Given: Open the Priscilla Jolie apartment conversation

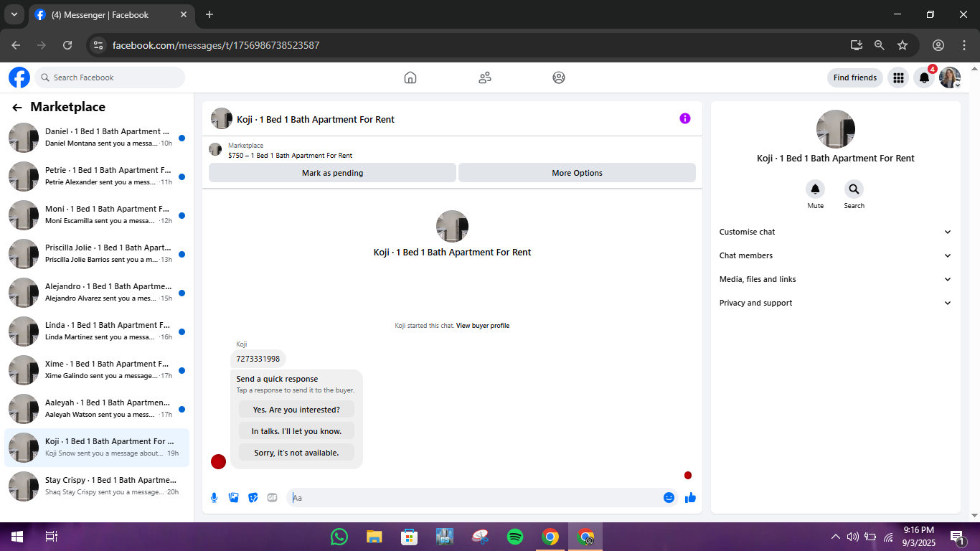Looking at the screenshot, I should [97, 254].
